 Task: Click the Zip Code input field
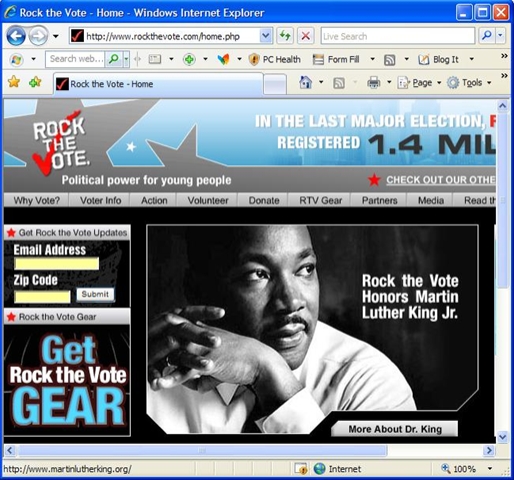(x=42, y=297)
